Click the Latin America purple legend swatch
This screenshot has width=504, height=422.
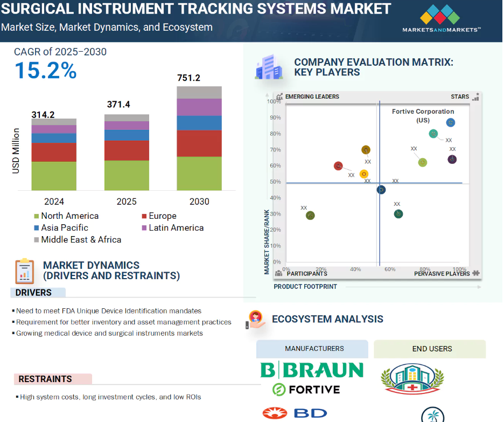pyautogui.click(x=144, y=228)
